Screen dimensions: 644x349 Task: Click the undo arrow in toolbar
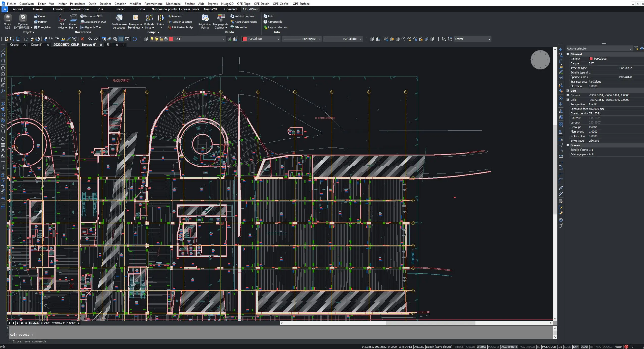(x=90, y=39)
